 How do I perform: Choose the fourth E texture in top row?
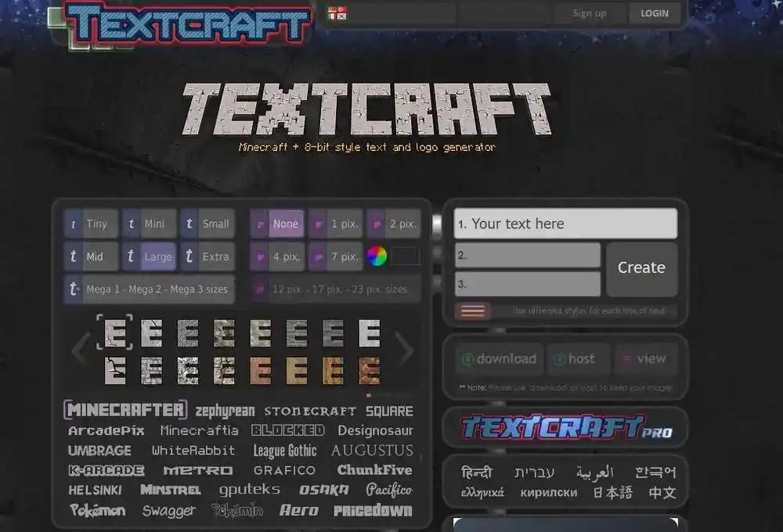[x=224, y=332]
